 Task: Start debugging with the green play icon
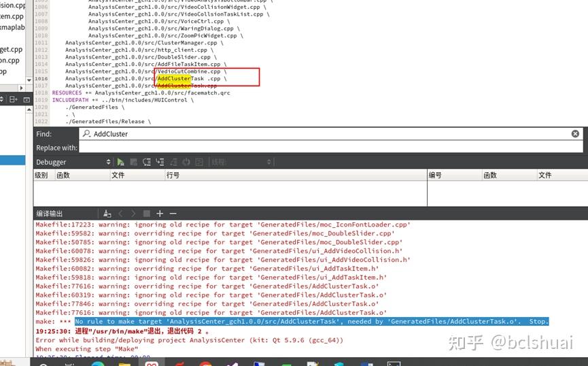point(120,162)
